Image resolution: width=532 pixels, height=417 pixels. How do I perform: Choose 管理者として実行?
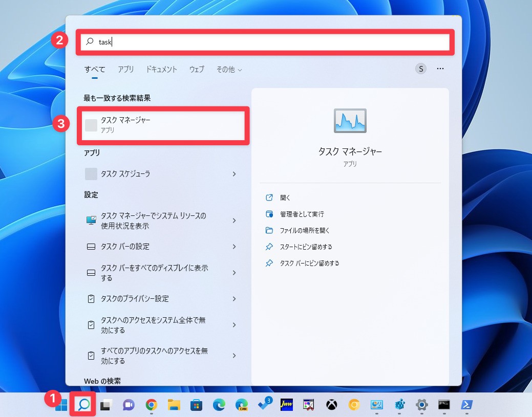tap(302, 214)
